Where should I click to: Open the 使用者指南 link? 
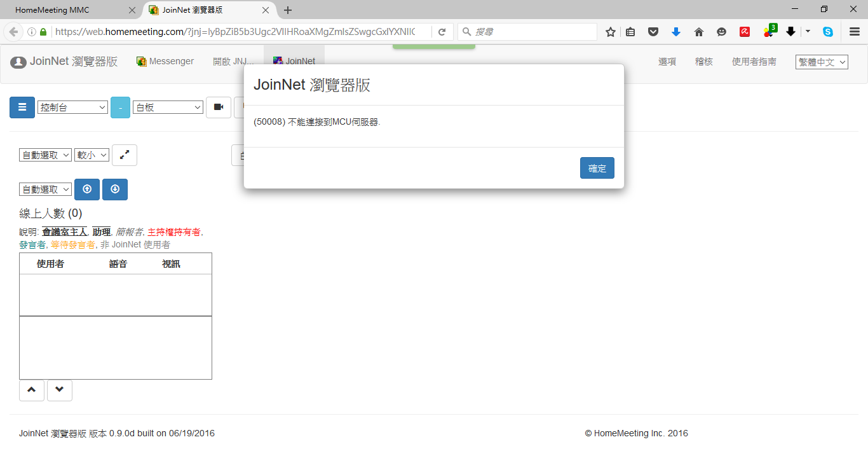click(754, 62)
